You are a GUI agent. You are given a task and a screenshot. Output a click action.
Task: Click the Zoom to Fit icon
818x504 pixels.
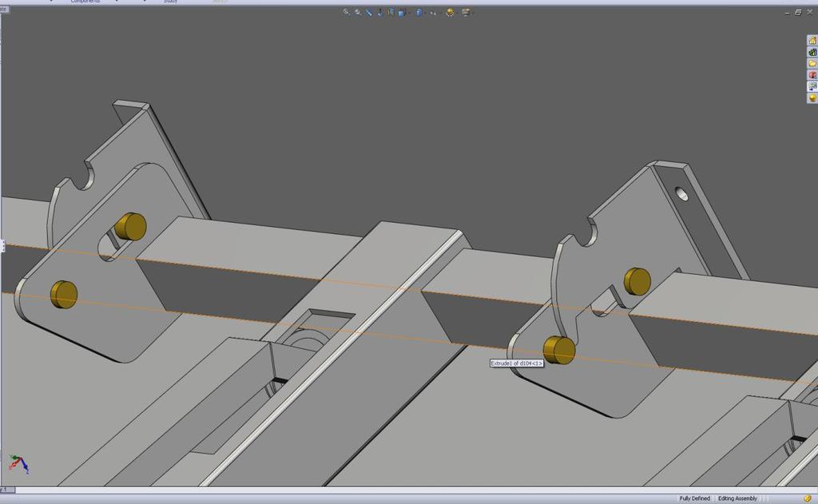click(x=346, y=12)
